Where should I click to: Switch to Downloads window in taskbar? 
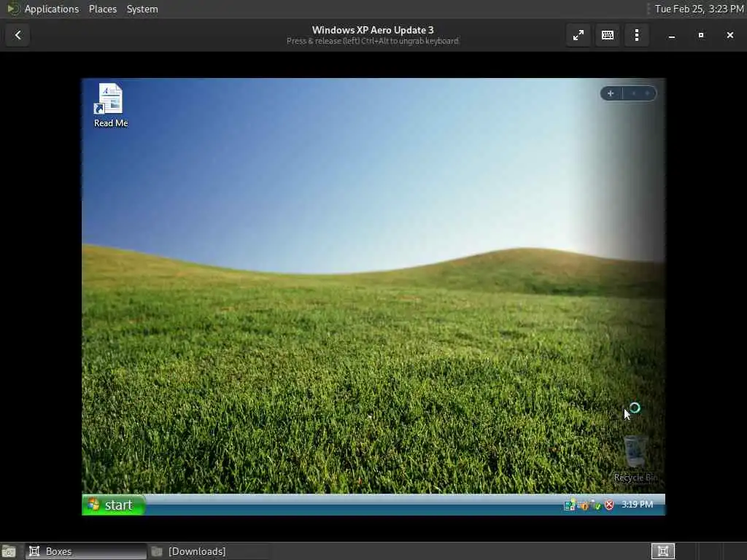click(209, 551)
